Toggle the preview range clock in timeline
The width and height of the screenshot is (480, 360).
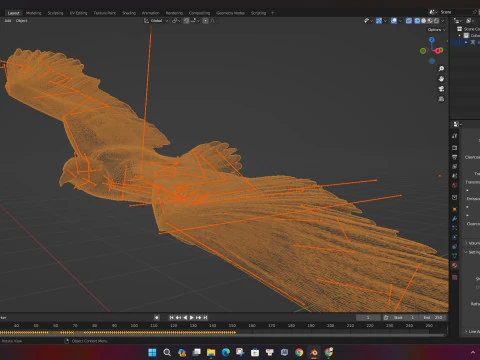tap(386, 318)
